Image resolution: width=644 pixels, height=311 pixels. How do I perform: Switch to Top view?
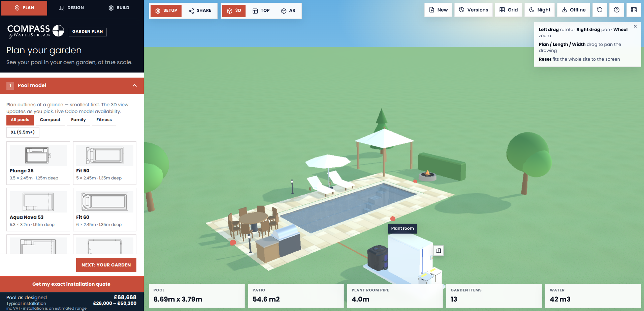(x=261, y=11)
